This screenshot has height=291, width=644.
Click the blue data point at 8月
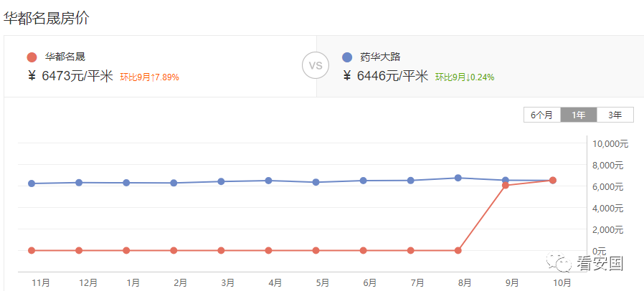[458, 178]
